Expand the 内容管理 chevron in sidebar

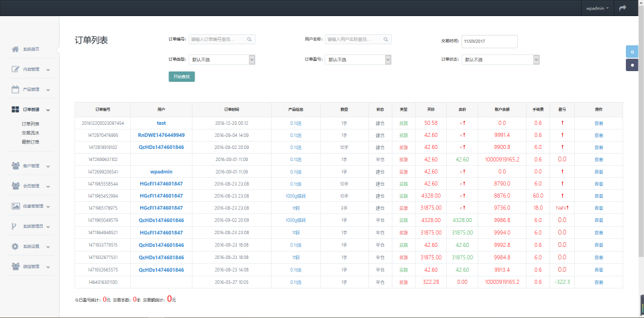[48, 70]
